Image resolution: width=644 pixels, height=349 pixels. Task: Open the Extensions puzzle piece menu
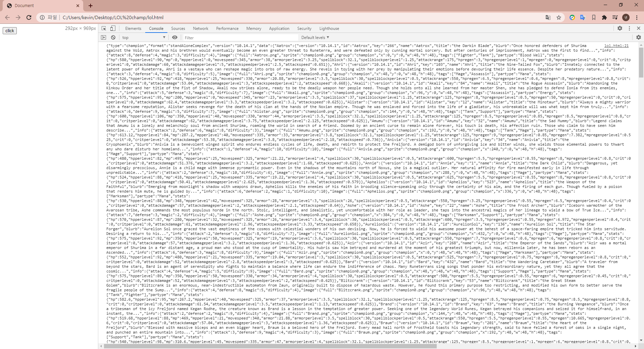(604, 17)
